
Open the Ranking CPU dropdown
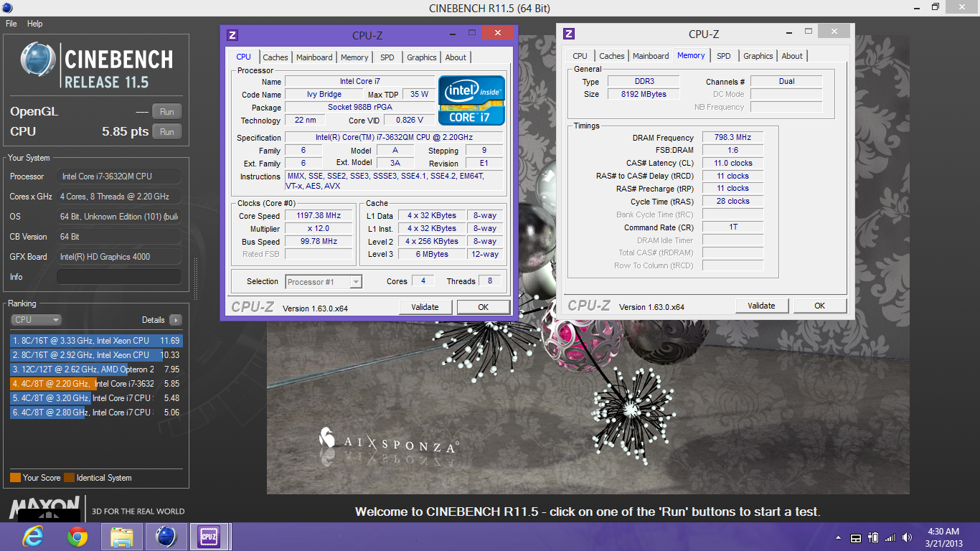coord(36,320)
